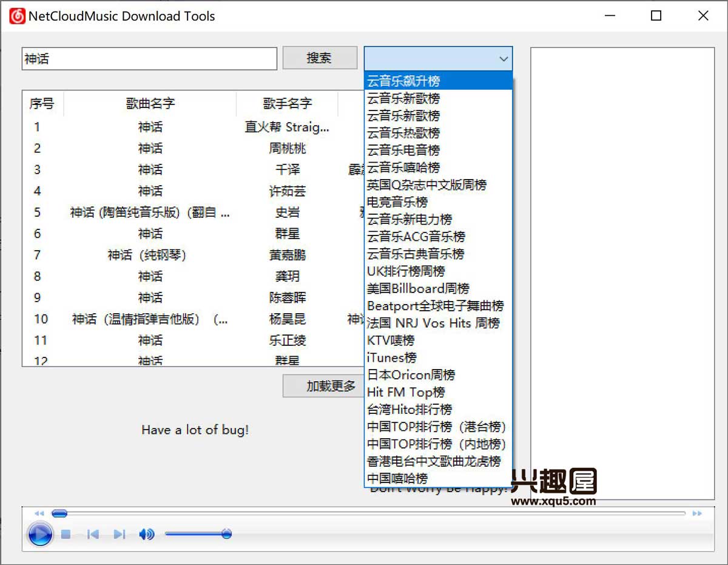Choose 云音乐电音榜 in the dropdown
This screenshot has width=728, height=565.
pos(439,150)
